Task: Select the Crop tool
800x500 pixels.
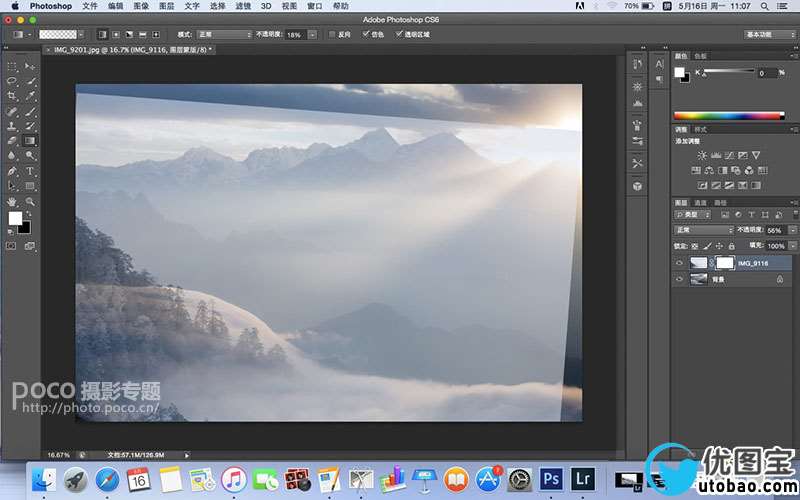Action: 12,96
